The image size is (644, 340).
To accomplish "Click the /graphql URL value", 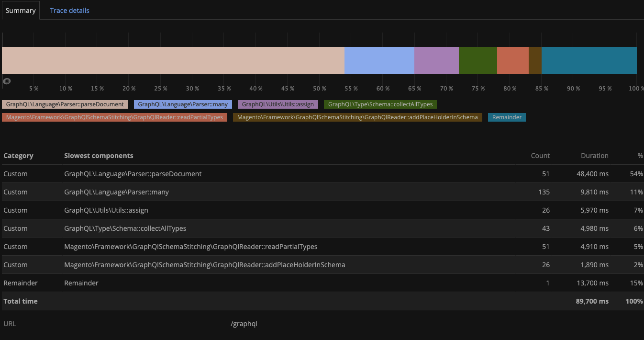I will point(244,324).
